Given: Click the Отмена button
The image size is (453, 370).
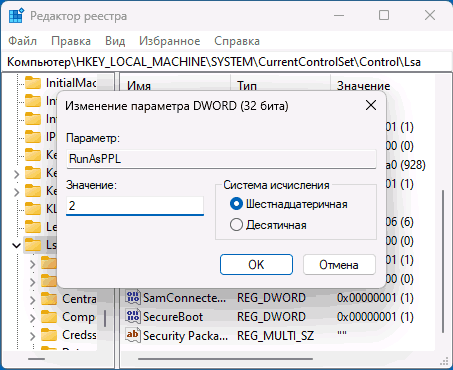Looking at the screenshot, I should point(339,265).
